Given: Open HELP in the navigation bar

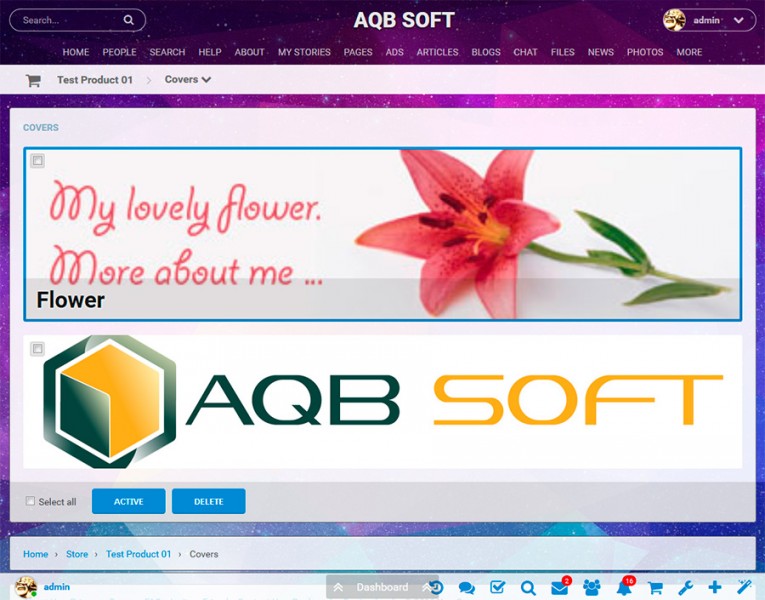Looking at the screenshot, I should click(x=210, y=52).
